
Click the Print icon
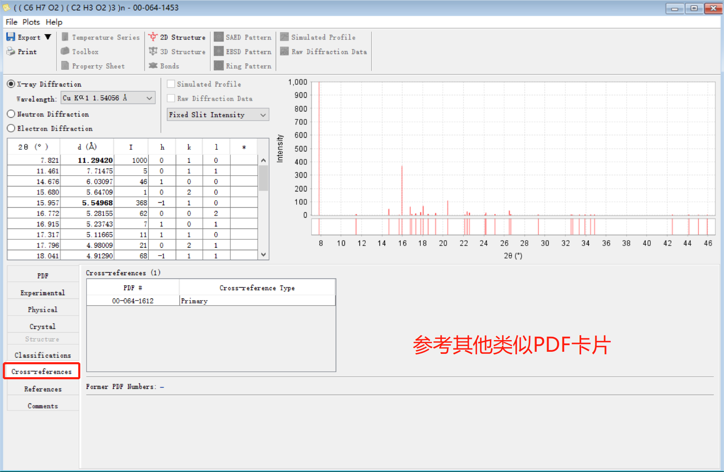click(x=11, y=52)
